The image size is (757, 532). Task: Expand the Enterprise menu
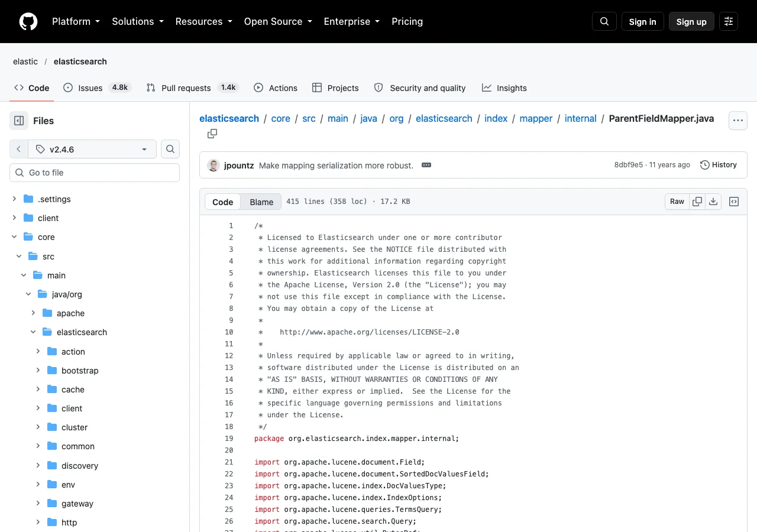pyautogui.click(x=352, y=21)
